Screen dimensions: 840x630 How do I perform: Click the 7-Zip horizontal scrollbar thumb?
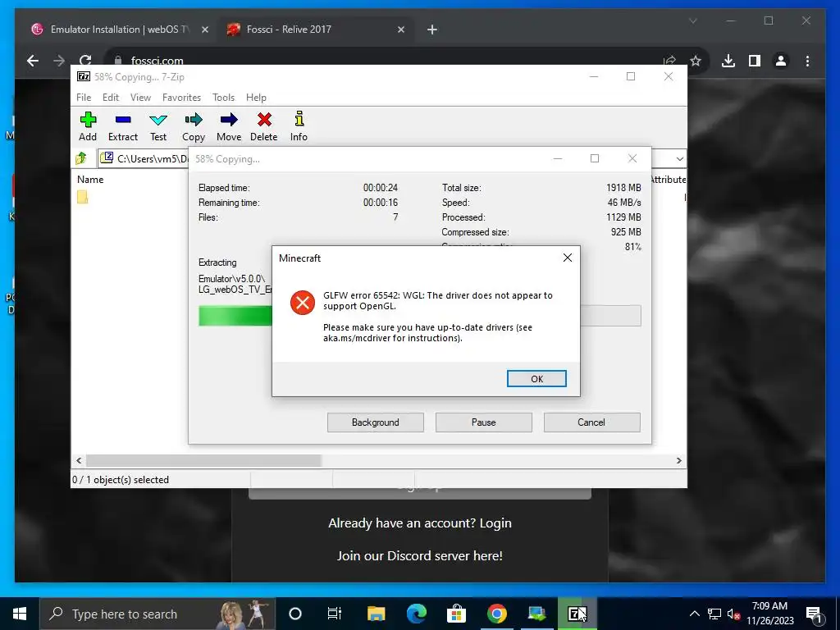(x=203, y=461)
